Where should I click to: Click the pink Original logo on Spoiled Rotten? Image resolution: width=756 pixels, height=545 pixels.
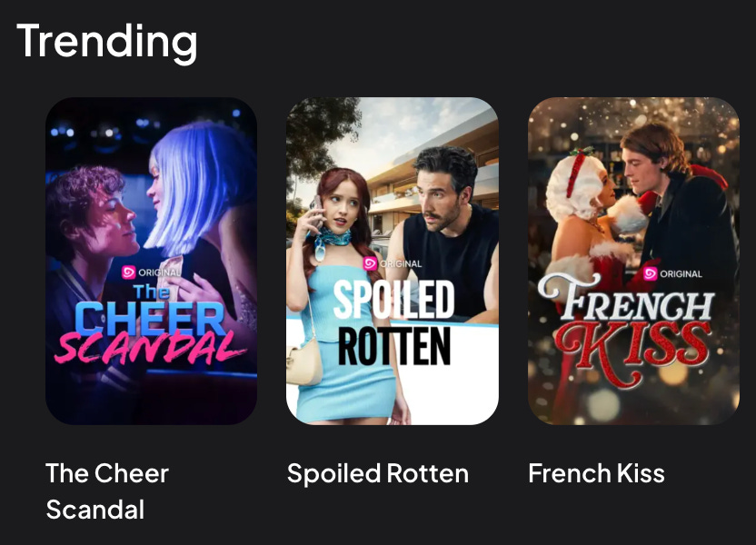click(x=370, y=263)
